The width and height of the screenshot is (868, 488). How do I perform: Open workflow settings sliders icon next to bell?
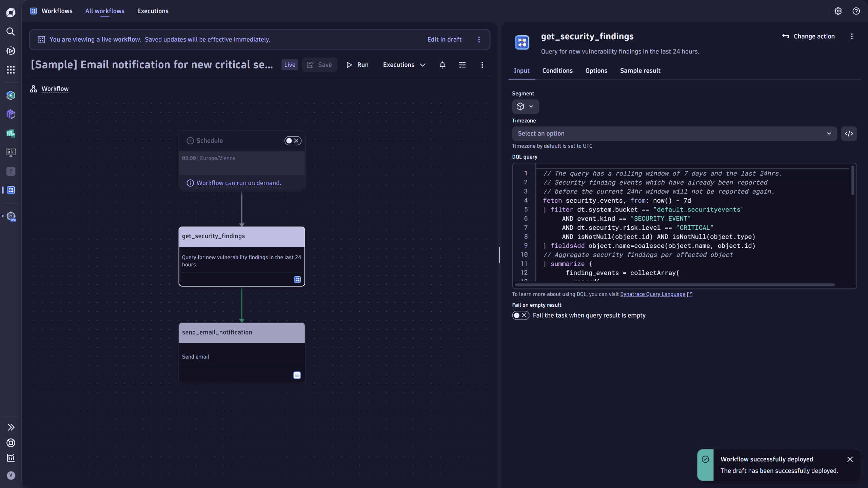click(x=462, y=65)
